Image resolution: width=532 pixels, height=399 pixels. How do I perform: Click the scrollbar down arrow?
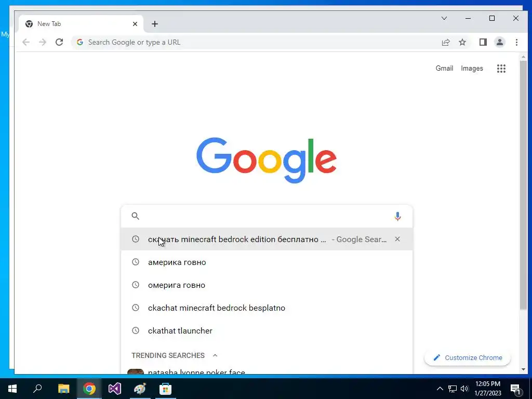523,369
